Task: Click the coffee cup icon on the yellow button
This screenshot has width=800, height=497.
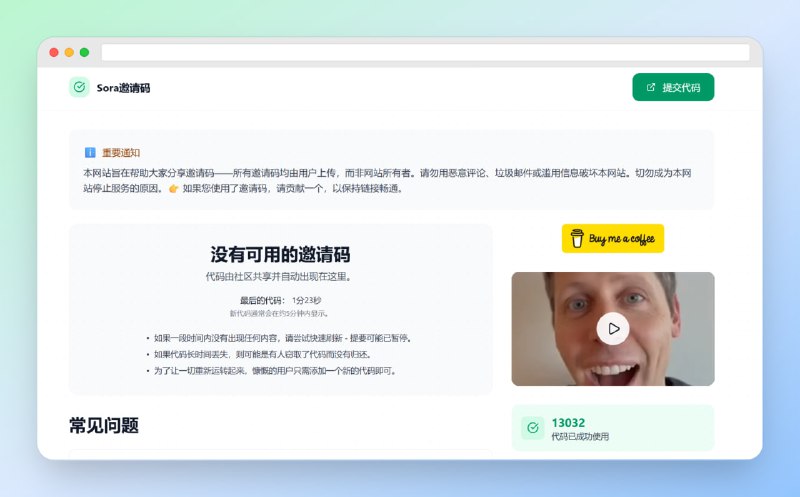Action: (x=577, y=238)
